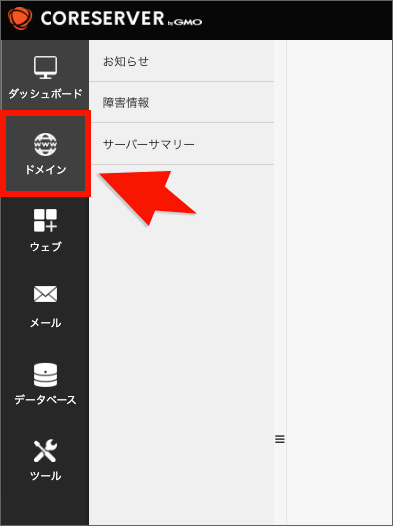Select the ツール label in sidebar
393x526 pixels.
(45, 476)
